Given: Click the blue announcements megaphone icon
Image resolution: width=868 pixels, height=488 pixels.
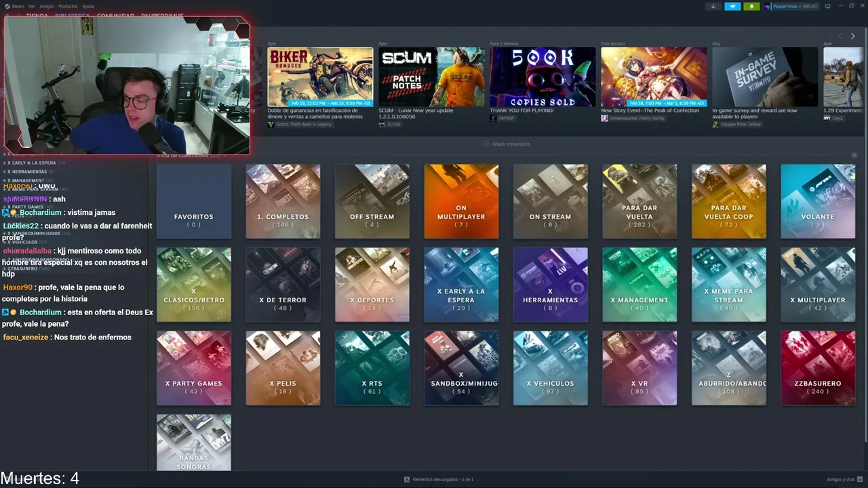Looking at the screenshot, I should (732, 6).
